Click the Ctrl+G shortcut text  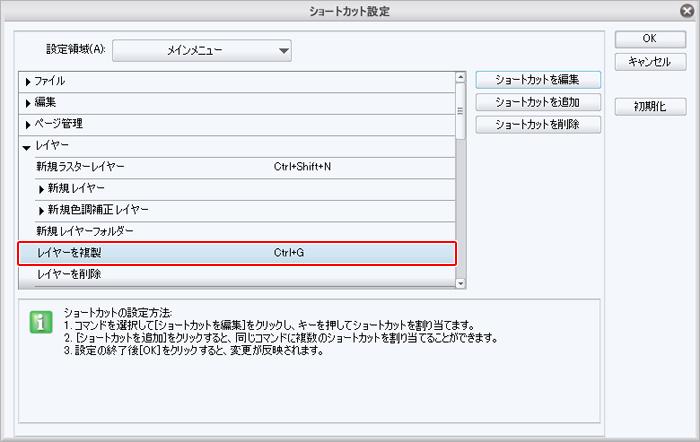[289, 253]
